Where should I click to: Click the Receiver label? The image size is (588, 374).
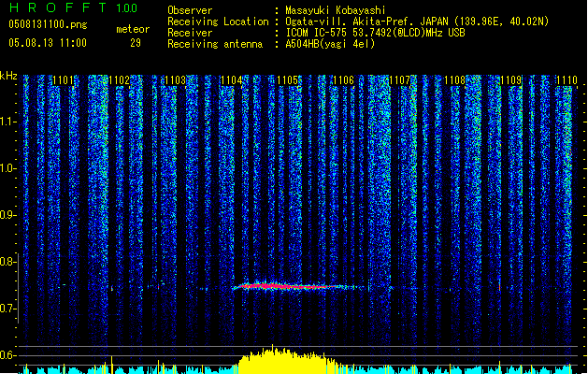point(190,33)
